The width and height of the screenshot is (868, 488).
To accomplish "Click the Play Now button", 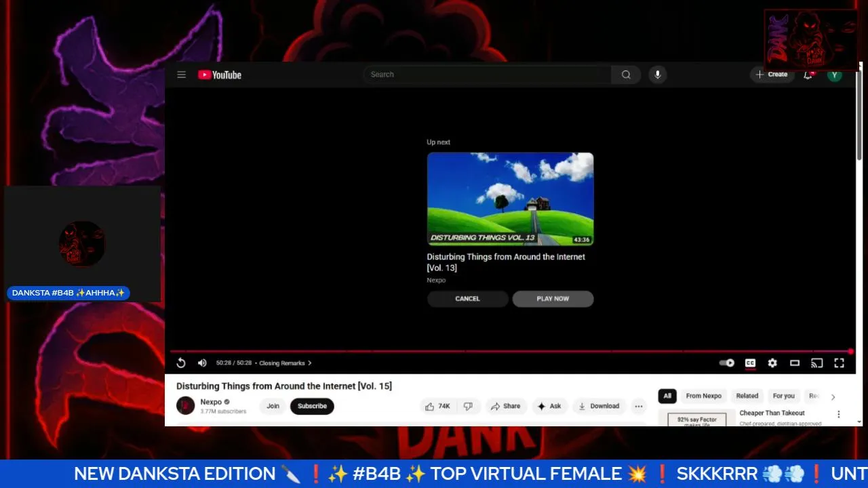I will click(553, 299).
